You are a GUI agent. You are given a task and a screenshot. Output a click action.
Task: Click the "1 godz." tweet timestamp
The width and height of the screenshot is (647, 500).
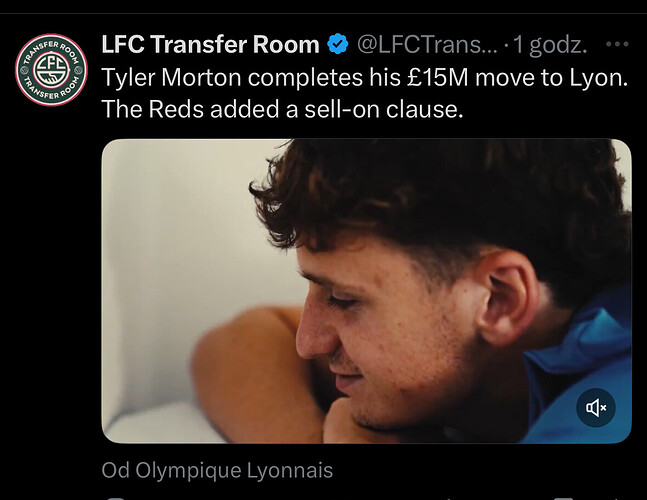pos(551,44)
